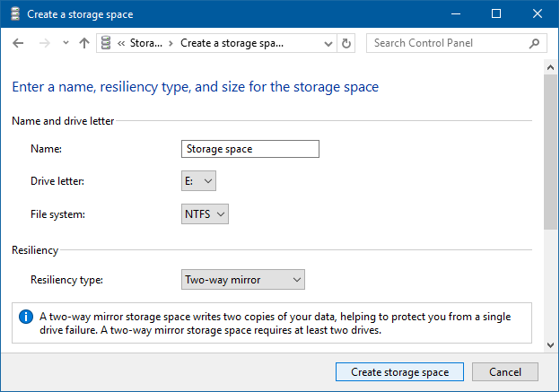Open the recent locations chevron
The width and height of the screenshot is (560, 392).
tap(66, 43)
